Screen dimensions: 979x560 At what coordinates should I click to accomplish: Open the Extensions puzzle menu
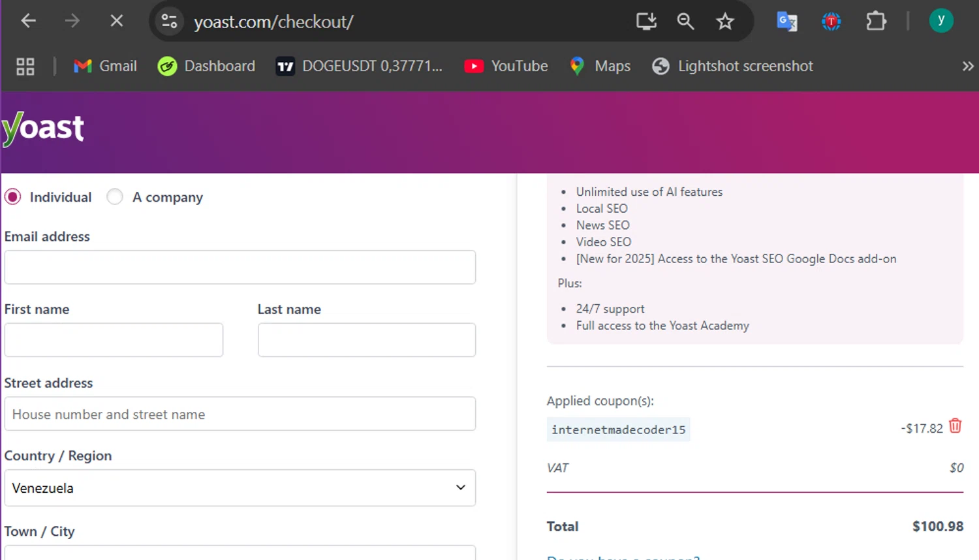(x=876, y=22)
